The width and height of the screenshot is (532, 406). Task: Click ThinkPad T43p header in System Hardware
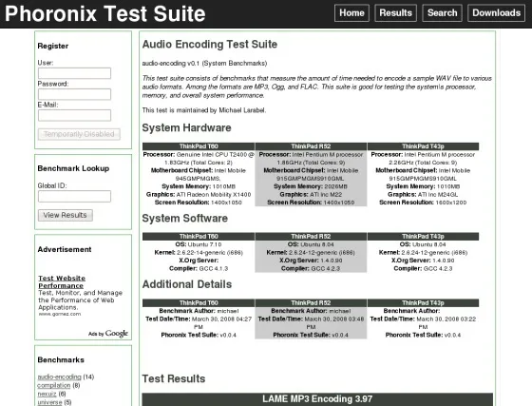pos(423,146)
